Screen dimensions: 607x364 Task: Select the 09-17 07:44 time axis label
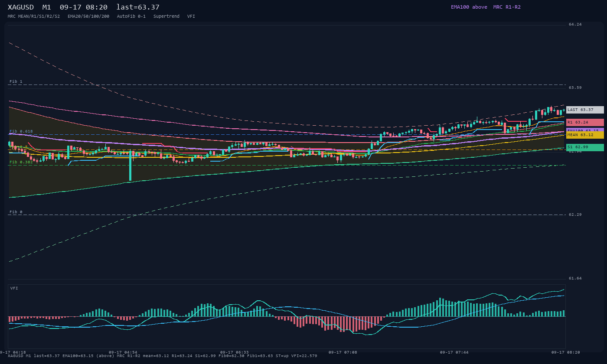454,352
